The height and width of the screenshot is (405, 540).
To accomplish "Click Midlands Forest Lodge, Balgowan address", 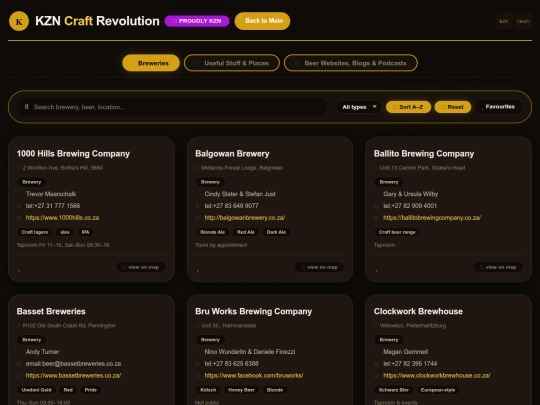I will tap(242, 168).
